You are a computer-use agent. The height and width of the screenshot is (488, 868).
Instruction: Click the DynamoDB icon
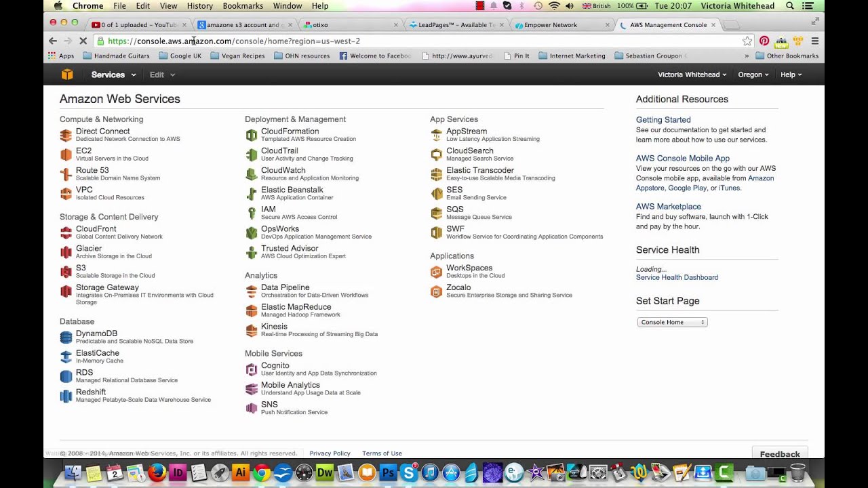[x=66, y=337]
